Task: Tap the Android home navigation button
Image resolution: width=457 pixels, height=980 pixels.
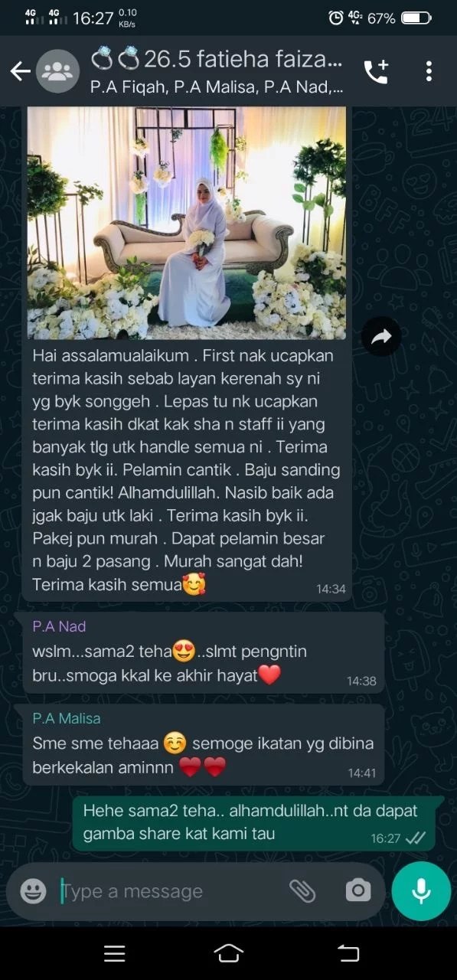Action: click(x=229, y=953)
